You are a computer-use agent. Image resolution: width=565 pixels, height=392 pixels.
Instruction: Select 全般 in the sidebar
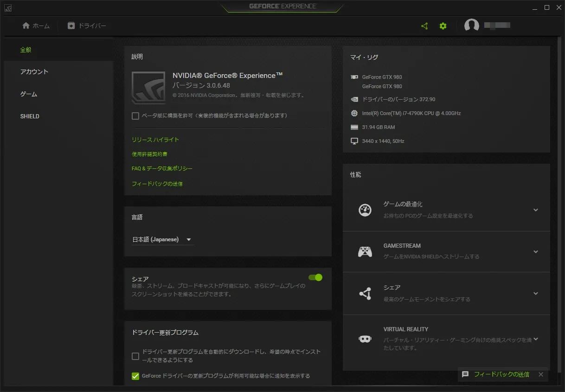click(58, 50)
